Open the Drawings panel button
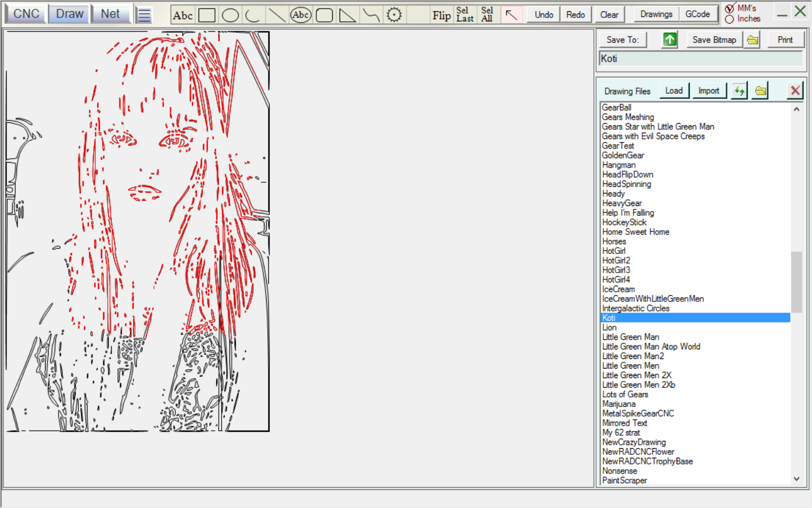812x508 pixels. coord(656,14)
